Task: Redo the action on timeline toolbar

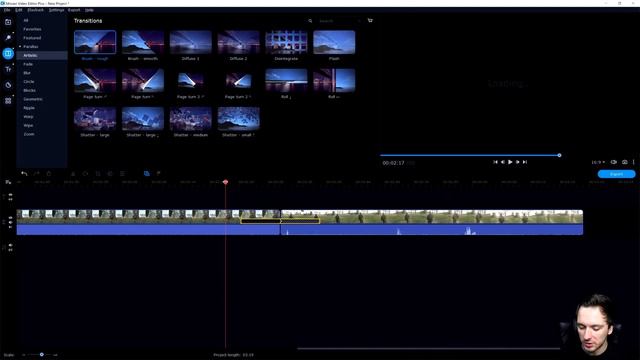Action: (36, 173)
